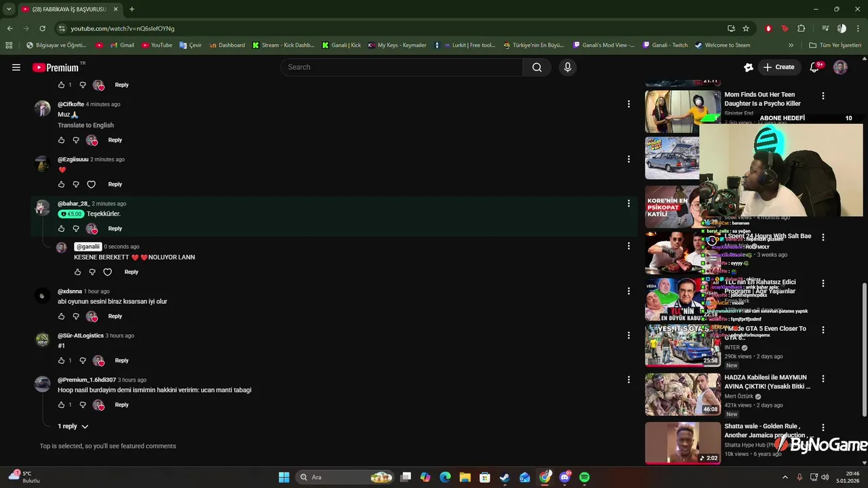Open Tüm Yer İşaretleri folder
This screenshot has height=488, width=868.
tap(835, 45)
